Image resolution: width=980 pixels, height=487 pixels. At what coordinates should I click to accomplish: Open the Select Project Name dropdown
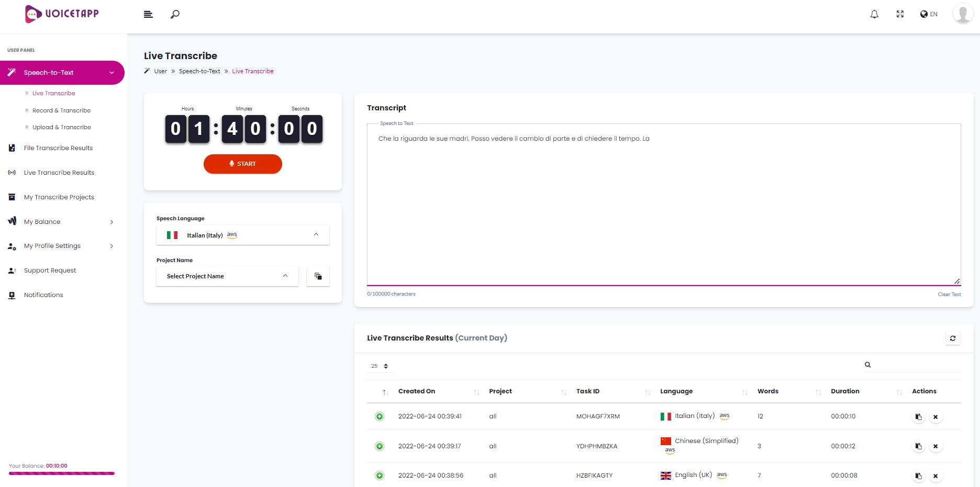tap(227, 276)
